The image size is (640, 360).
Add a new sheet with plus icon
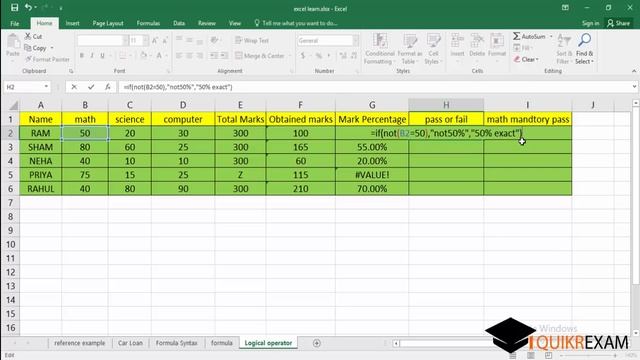click(x=317, y=343)
